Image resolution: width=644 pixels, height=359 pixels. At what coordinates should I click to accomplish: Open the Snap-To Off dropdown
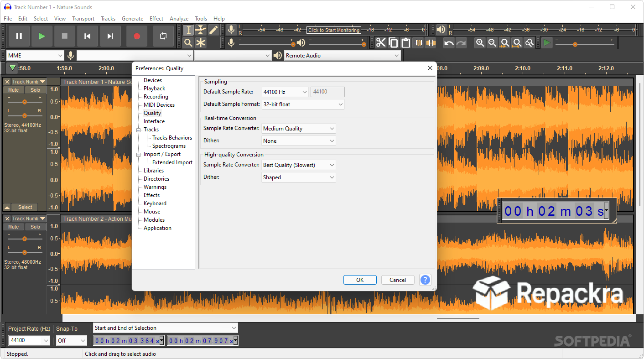[x=72, y=340]
